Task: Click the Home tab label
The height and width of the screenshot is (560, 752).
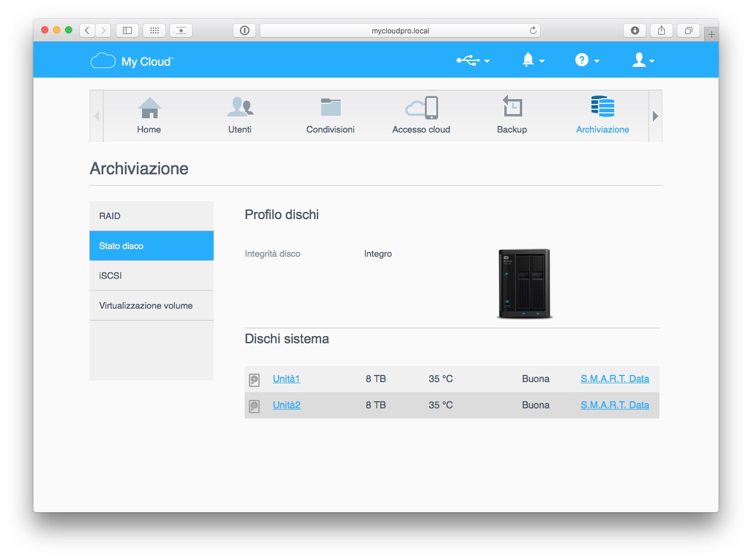Action: click(x=149, y=130)
